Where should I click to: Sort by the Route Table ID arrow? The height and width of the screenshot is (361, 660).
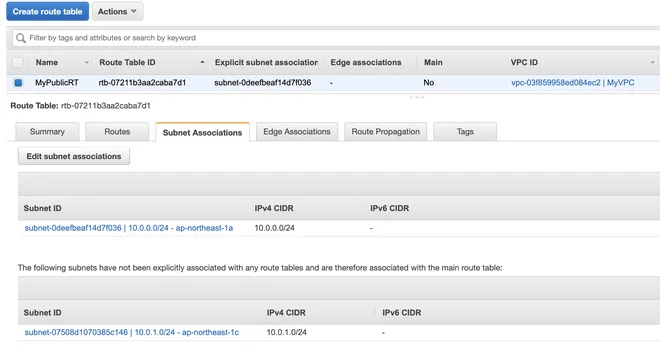(x=202, y=62)
